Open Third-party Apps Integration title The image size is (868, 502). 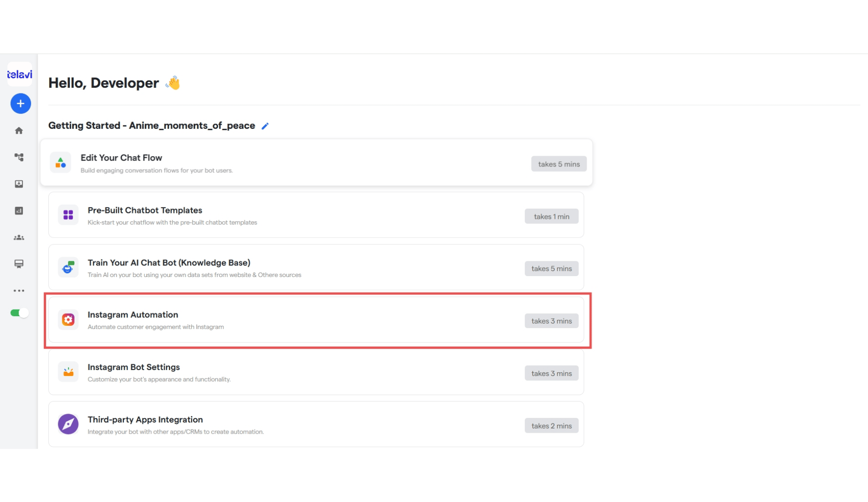pyautogui.click(x=146, y=420)
